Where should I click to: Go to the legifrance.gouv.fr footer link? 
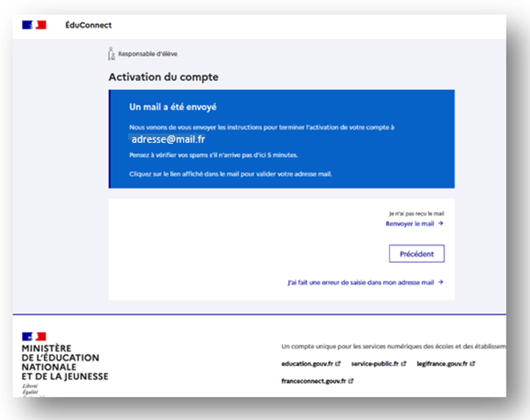click(x=442, y=364)
